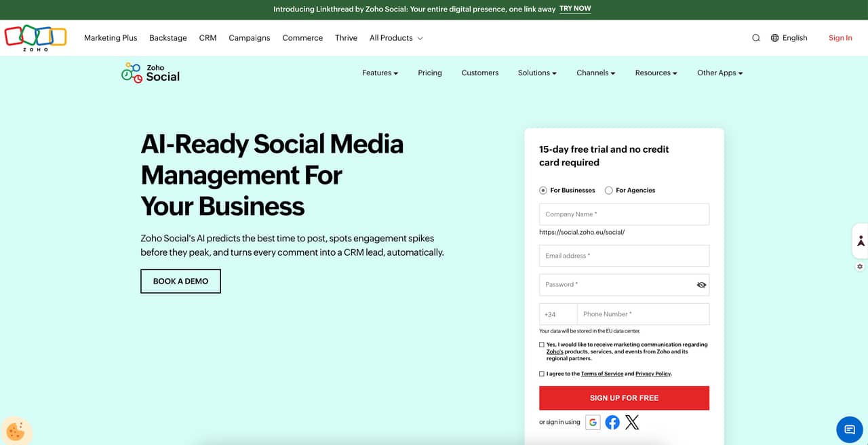Screen dimensions: 868x445
Task: Click the Sign In link
Action: (x=840, y=38)
